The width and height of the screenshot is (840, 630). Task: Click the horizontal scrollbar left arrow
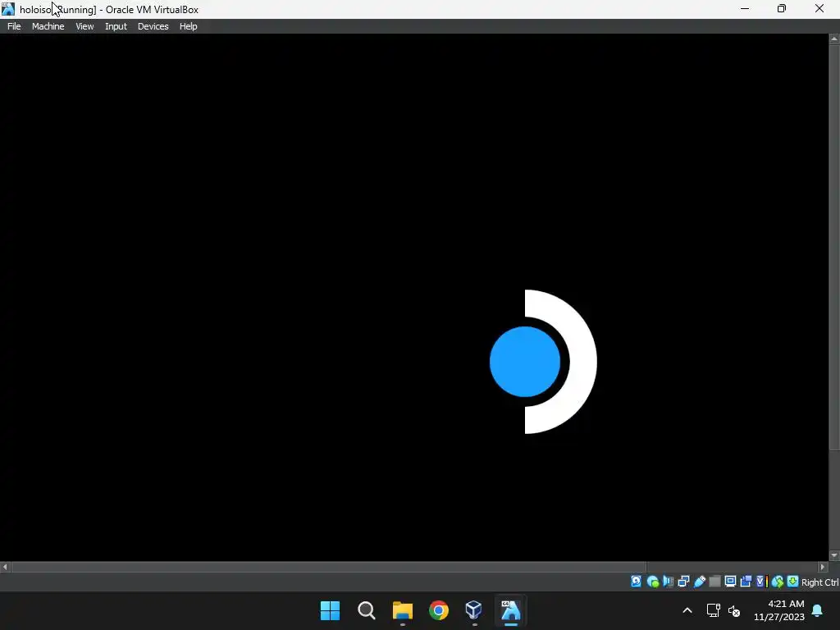tap(5, 567)
